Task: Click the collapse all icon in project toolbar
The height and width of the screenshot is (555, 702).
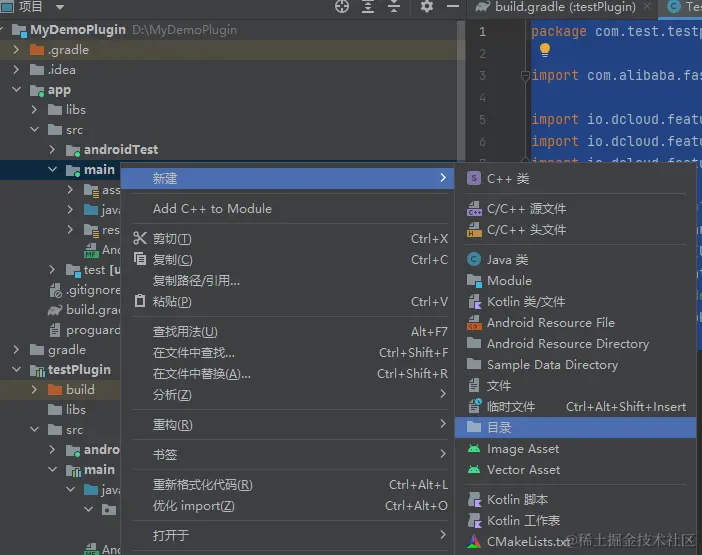Action: (x=394, y=7)
